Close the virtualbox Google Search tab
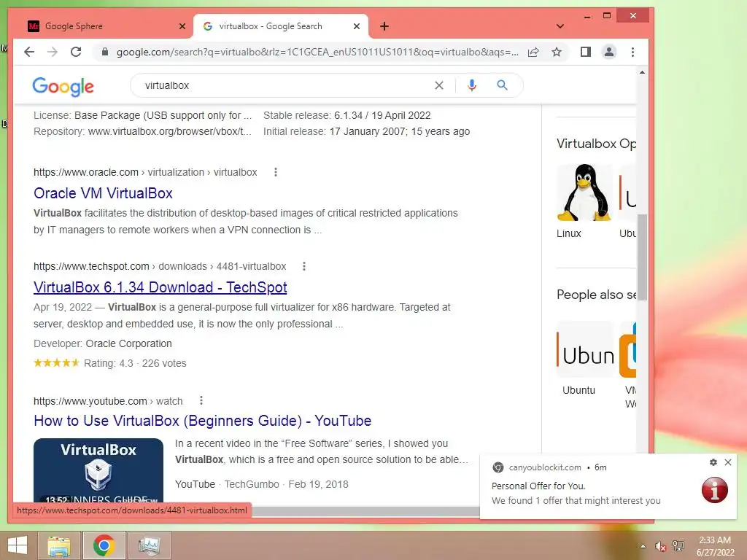This screenshot has width=747, height=560. [356, 26]
